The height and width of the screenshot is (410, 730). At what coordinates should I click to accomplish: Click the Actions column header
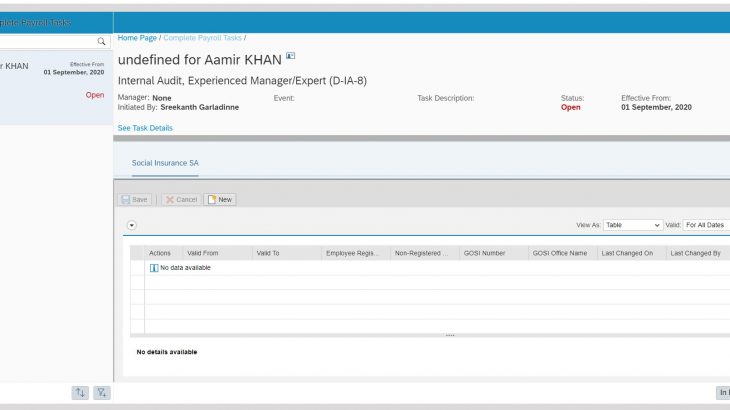click(163, 253)
